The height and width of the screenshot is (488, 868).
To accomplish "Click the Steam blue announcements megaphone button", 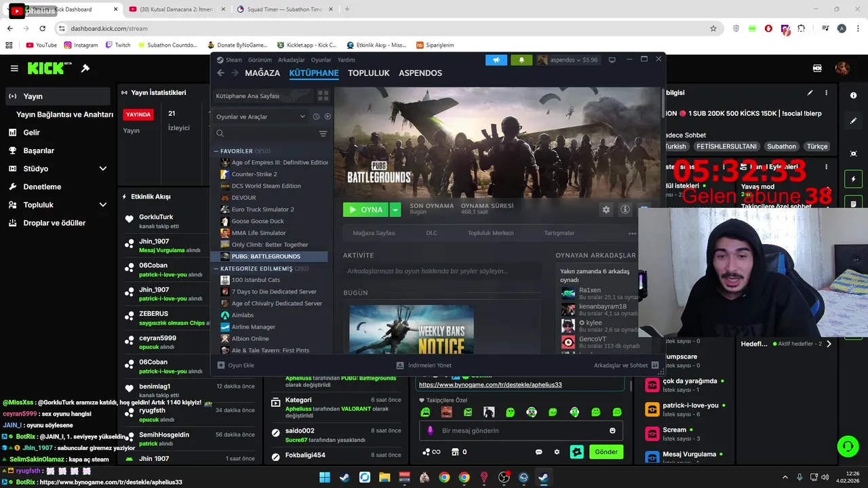I will (496, 60).
